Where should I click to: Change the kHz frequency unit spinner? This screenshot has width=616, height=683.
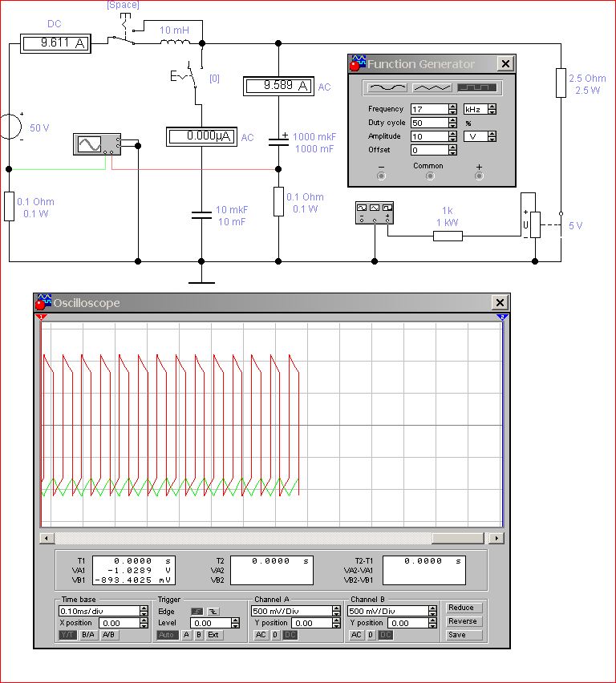[492, 109]
